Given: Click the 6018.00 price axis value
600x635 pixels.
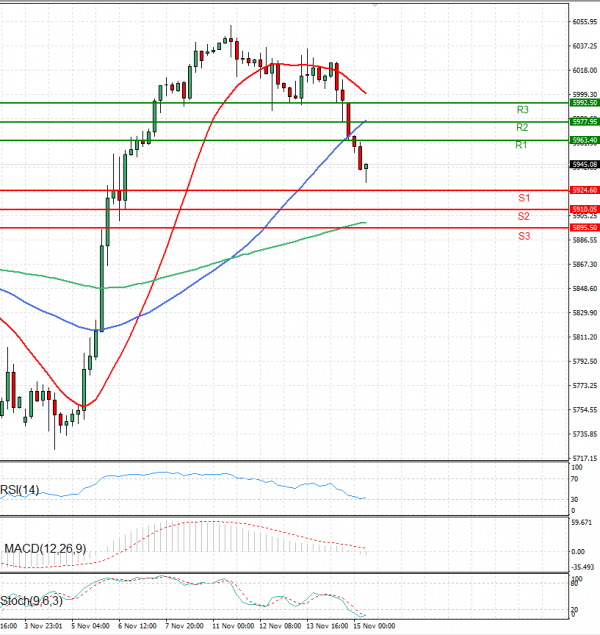Looking at the screenshot, I should [x=585, y=70].
